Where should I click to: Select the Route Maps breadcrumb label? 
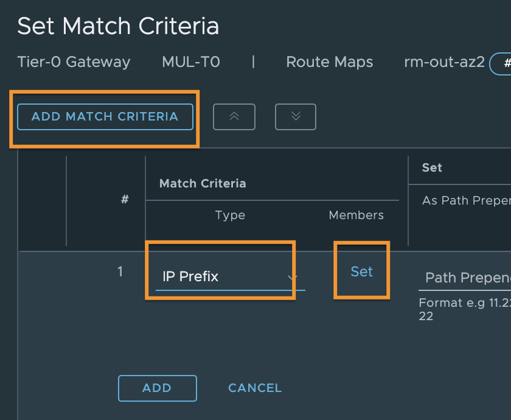point(330,61)
